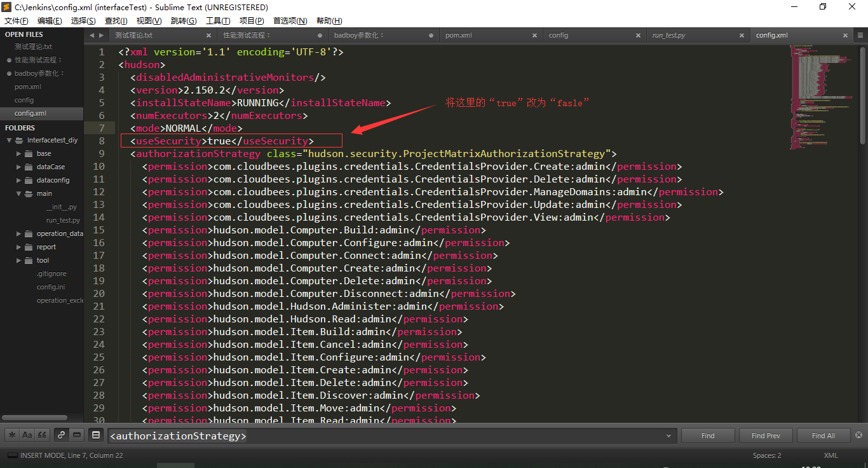Click folder icon next to Interfacetest_diy

[19, 140]
